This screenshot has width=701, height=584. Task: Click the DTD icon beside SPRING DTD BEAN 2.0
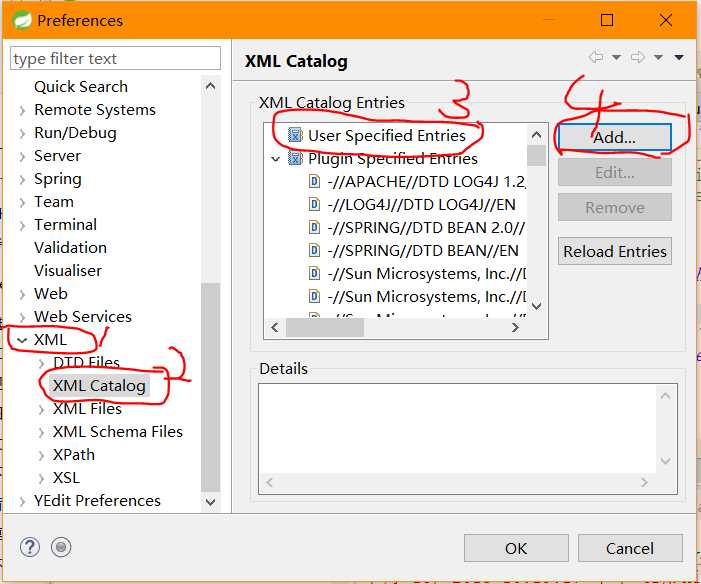[x=314, y=228]
